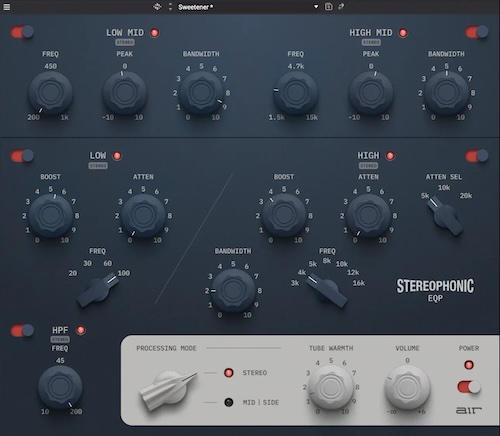This screenshot has width=500, height=436.
Task: Click the 450 value above Low Mid Freq
Action: pyautogui.click(x=50, y=66)
